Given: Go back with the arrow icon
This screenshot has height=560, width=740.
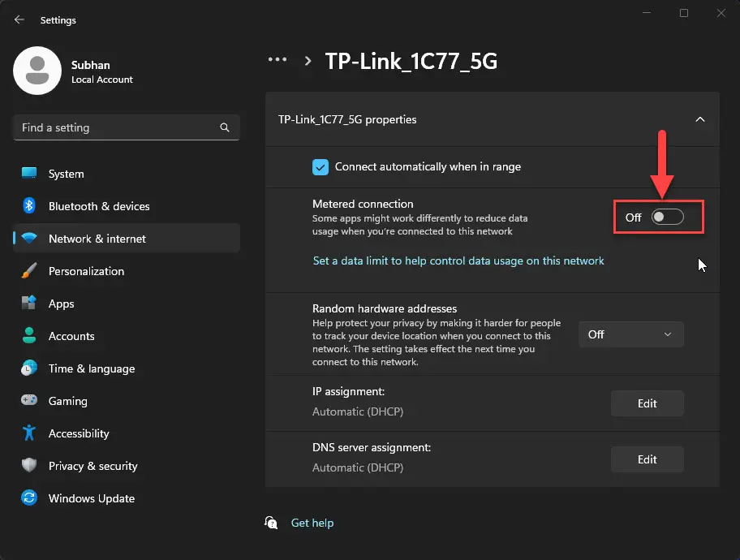Looking at the screenshot, I should click(19, 19).
